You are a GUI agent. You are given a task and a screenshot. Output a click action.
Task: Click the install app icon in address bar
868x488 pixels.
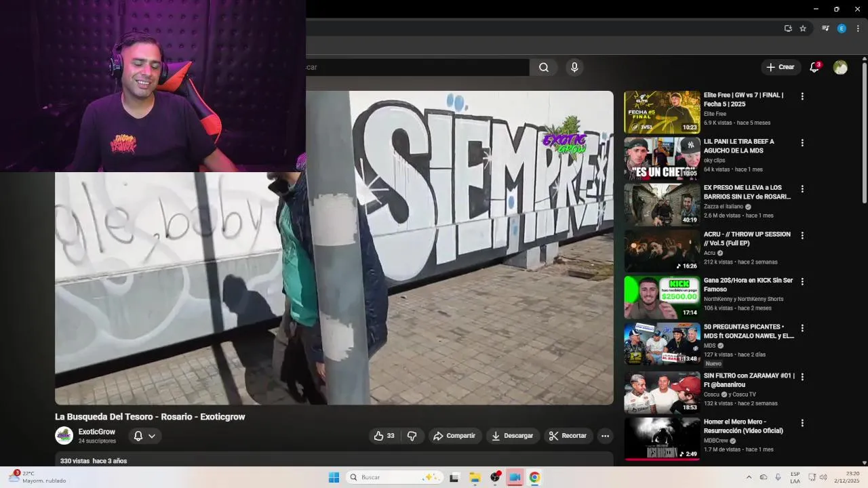click(788, 28)
